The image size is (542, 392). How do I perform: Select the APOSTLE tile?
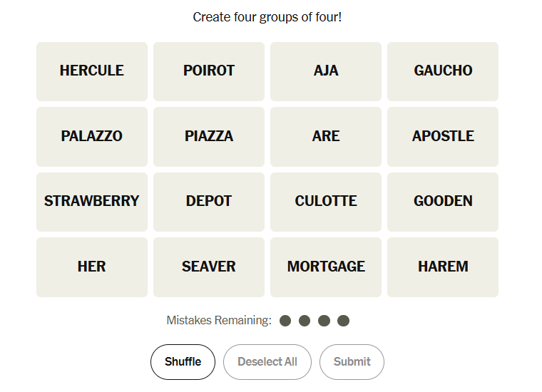click(x=443, y=136)
